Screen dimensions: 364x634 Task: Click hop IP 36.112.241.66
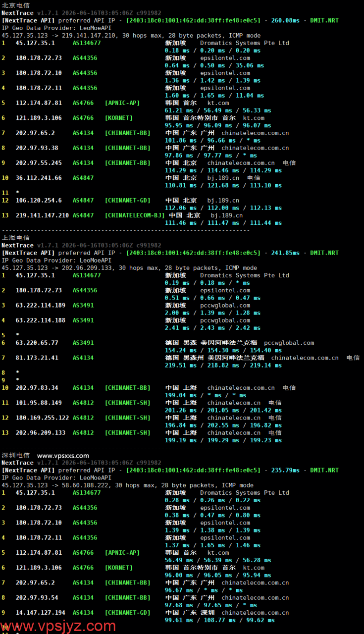pyautogui.click(x=39, y=177)
